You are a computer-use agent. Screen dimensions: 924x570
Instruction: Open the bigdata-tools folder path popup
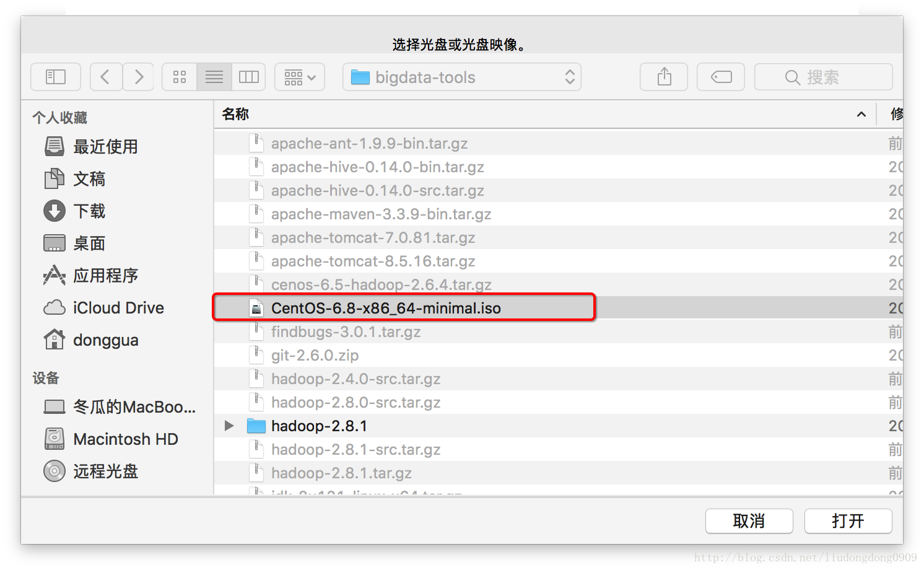(462, 77)
